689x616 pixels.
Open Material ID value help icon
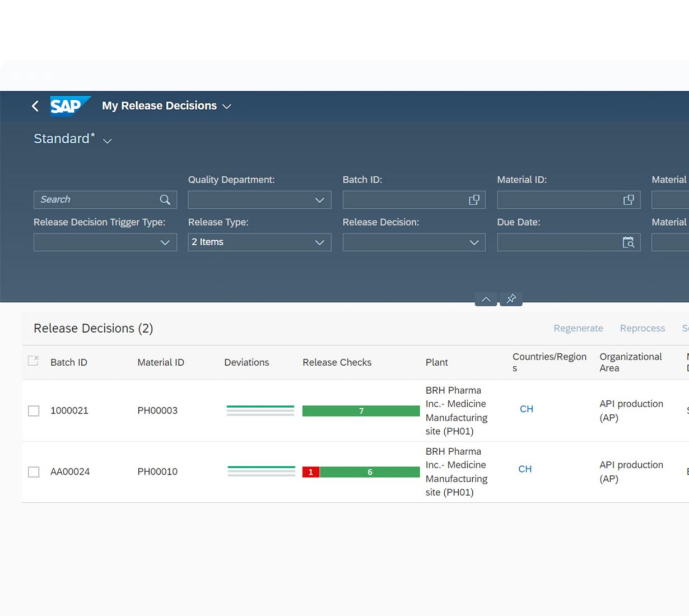pos(629,200)
